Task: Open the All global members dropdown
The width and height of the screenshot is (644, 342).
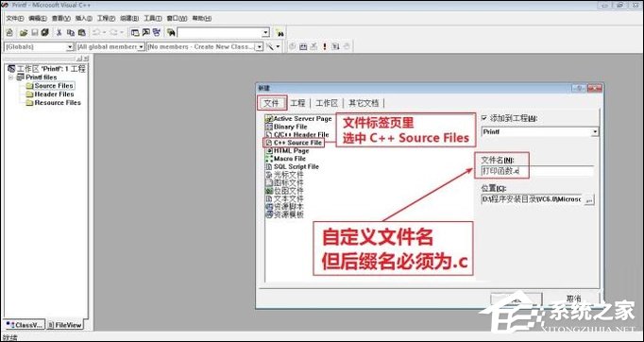Action: click(142, 47)
